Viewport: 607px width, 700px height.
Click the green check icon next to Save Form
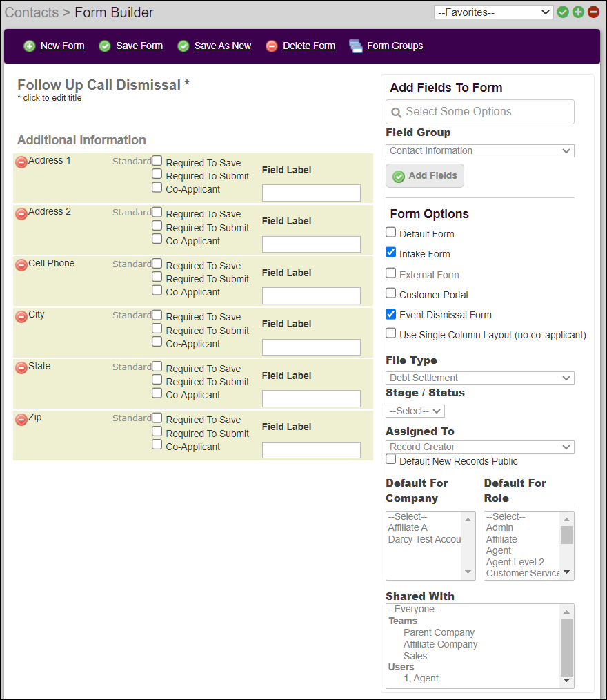tap(105, 46)
